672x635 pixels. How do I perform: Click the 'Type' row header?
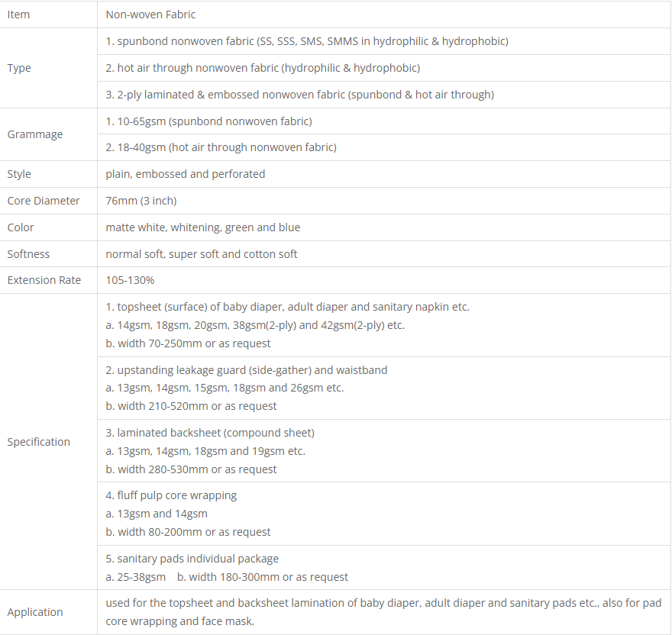[x=19, y=68]
